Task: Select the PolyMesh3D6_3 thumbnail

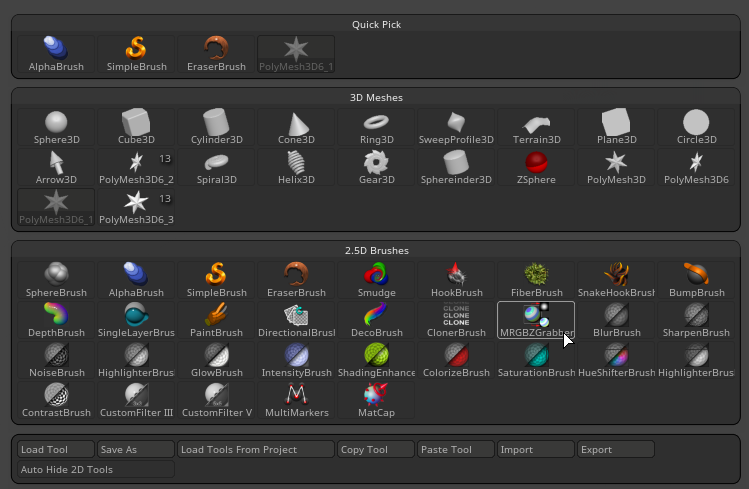Action: [136, 207]
